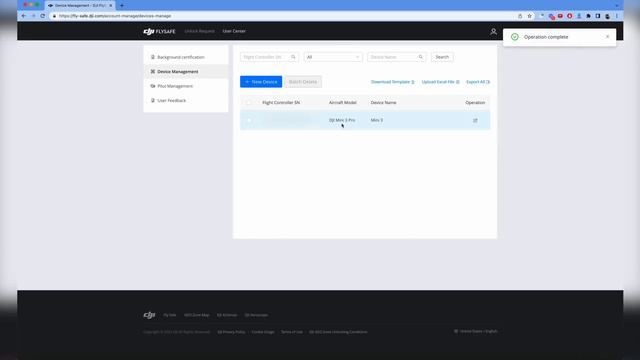Tick the checkbox for the DJI Mini 3 Pro row

(x=249, y=120)
